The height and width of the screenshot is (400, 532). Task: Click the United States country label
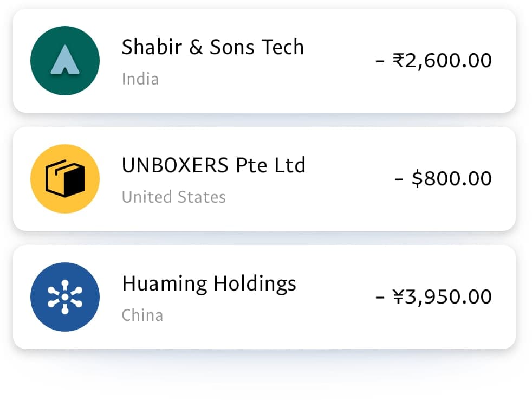coord(173,197)
